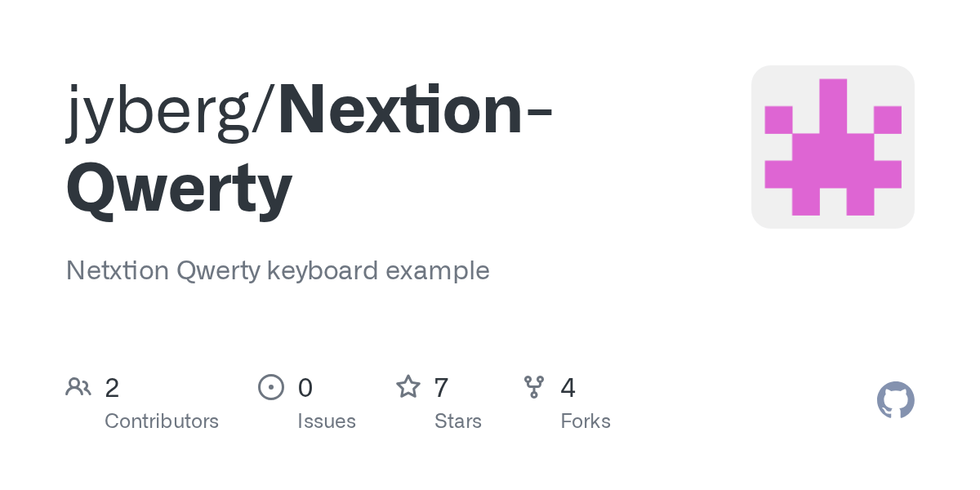Viewport: 980px width, 490px height.
Task: Open the GitHub Octocat logo
Action: coord(896,400)
